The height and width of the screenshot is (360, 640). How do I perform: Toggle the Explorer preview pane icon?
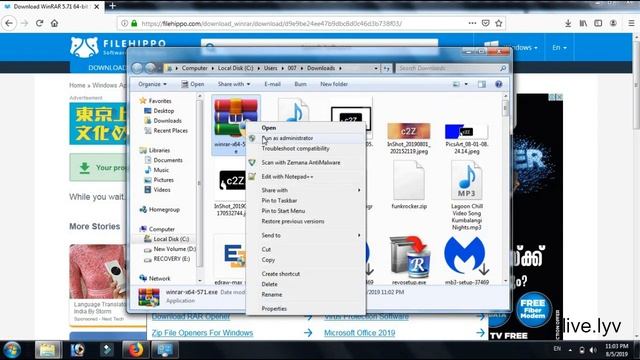tap(482, 84)
